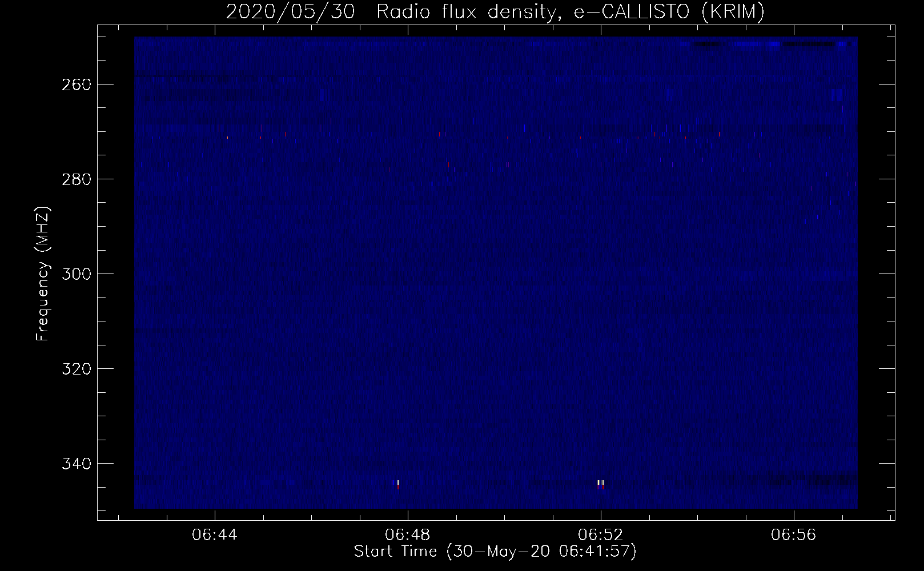Image resolution: width=924 pixels, height=571 pixels.
Task: Click the 06:52 time tick label
Action: click(600, 535)
